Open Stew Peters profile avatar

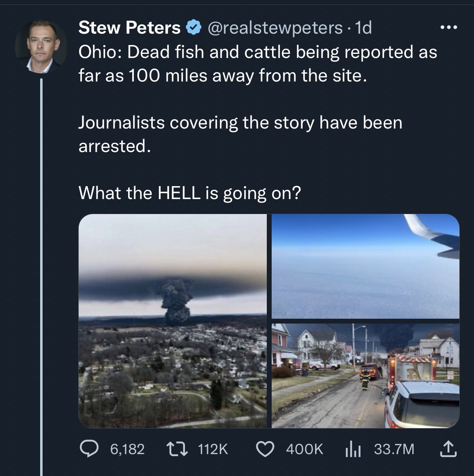[x=41, y=47]
